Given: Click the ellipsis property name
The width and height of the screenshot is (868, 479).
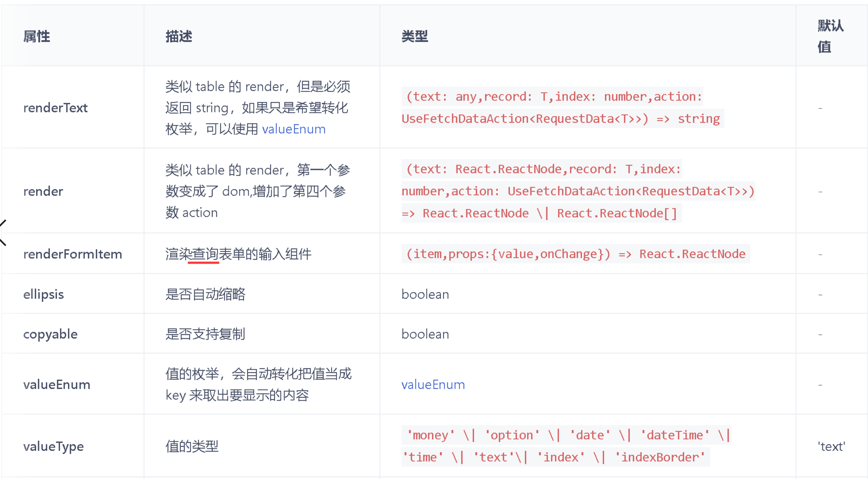Looking at the screenshot, I should pos(43,294).
